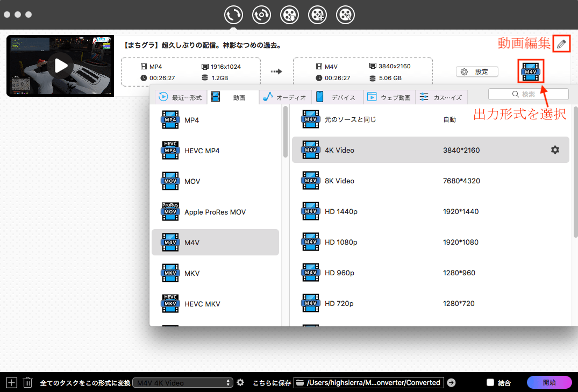Open the first converter mode icon in top toolbar

(x=233, y=15)
